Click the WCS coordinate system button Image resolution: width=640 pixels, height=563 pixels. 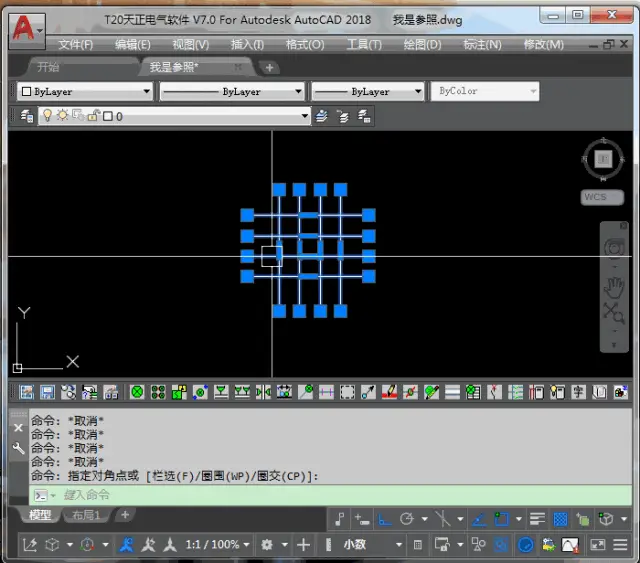pyautogui.click(x=602, y=197)
